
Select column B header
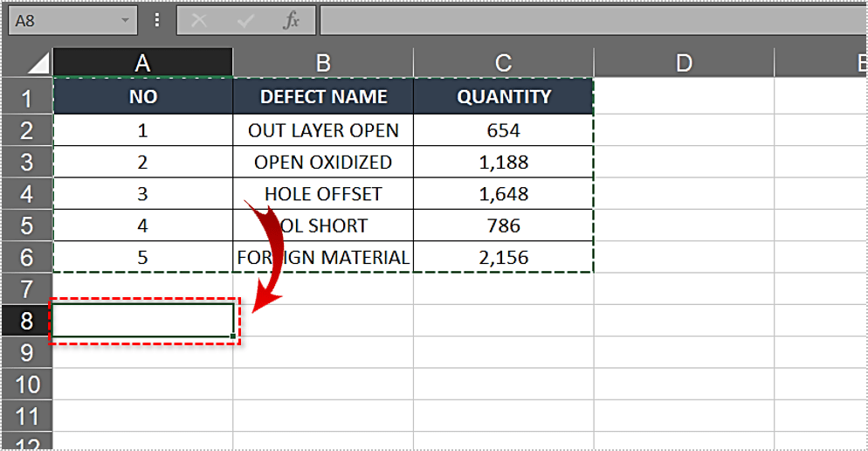pos(323,62)
